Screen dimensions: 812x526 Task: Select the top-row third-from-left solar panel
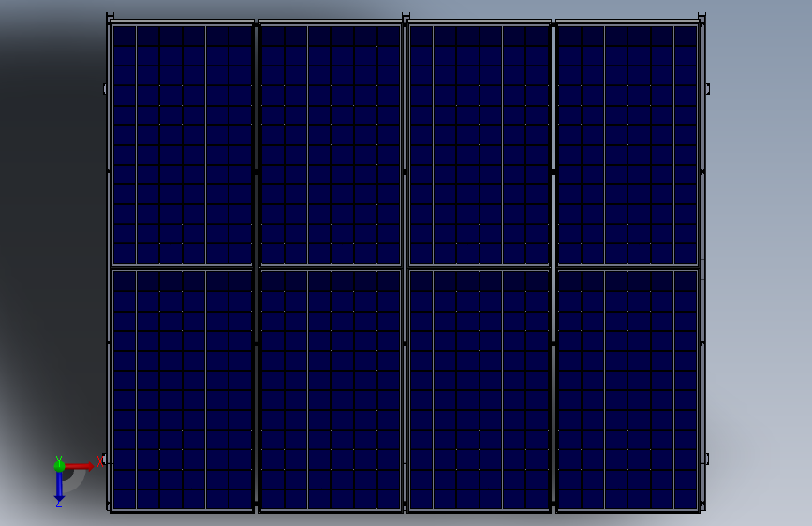click(x=479, y=144)
